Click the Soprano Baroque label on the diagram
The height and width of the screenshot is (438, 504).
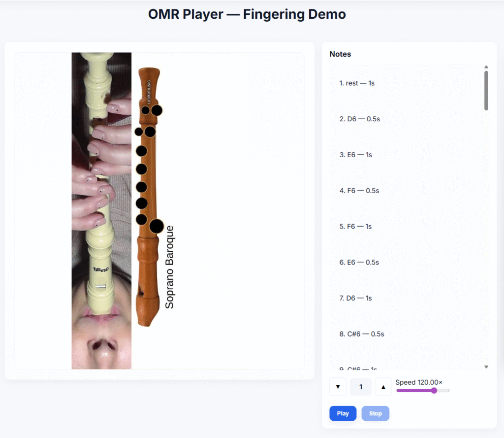169,267
